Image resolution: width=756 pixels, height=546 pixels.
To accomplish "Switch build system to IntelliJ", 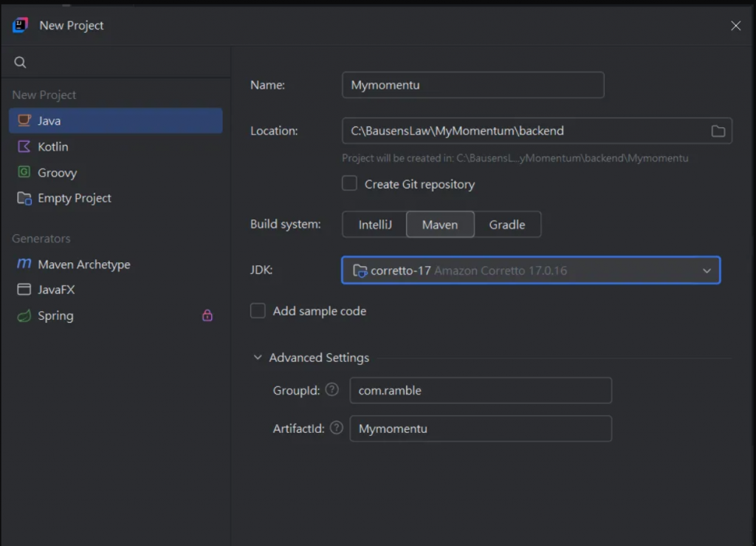I will 375,225.
